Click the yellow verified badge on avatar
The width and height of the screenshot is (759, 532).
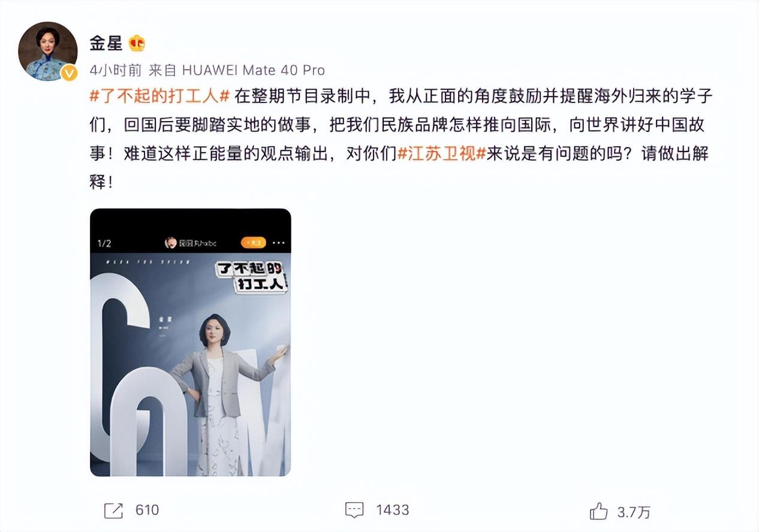pyautogui.click(x=70, y=73)
